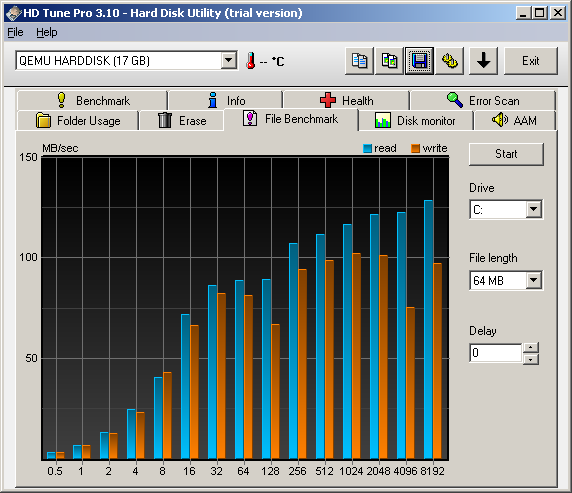Click the blue read legend swatch

tap(367, 148)
